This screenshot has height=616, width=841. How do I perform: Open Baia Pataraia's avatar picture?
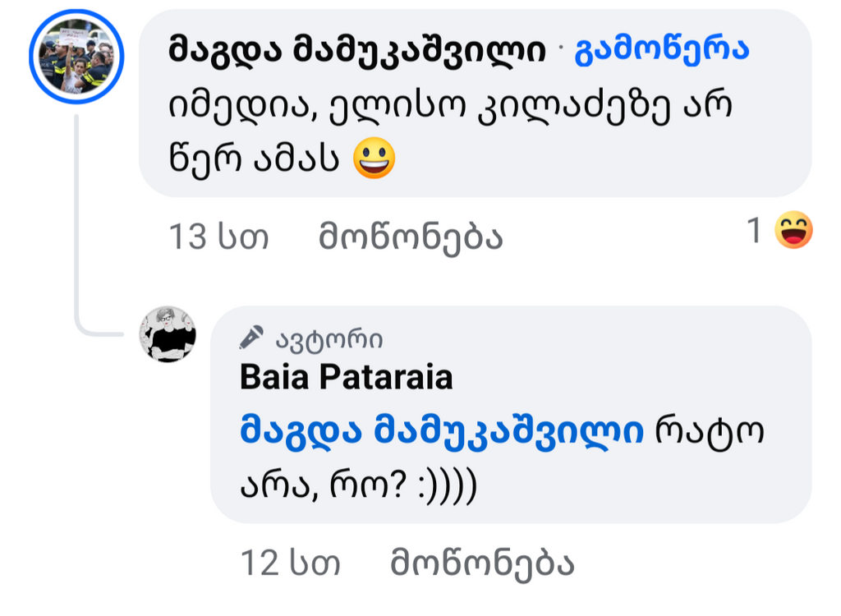(168, 334)
